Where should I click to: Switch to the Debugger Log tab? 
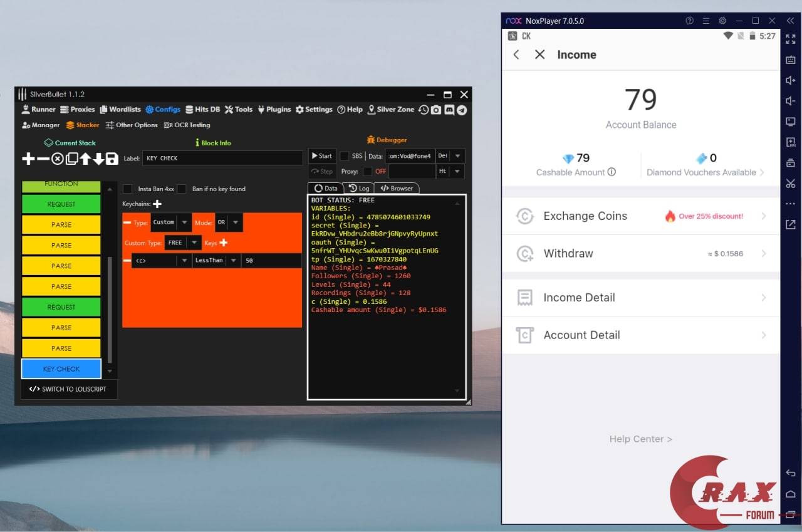(359, 188)
